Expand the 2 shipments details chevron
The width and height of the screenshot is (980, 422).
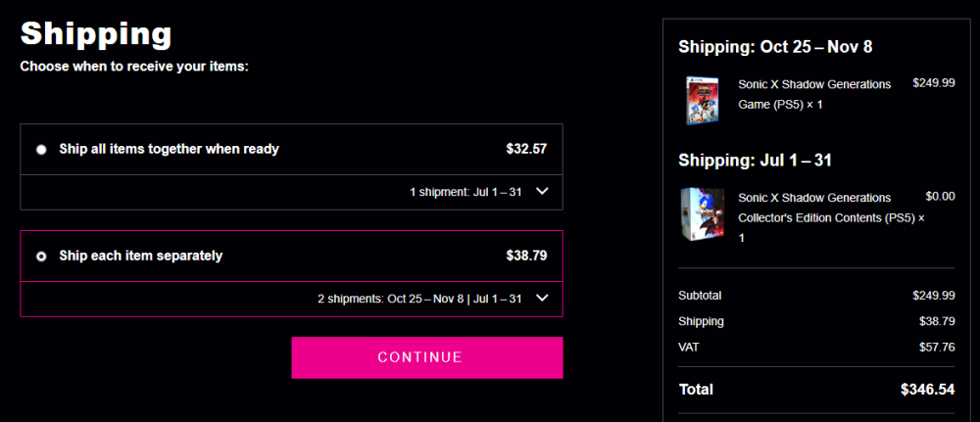[542, 299]
